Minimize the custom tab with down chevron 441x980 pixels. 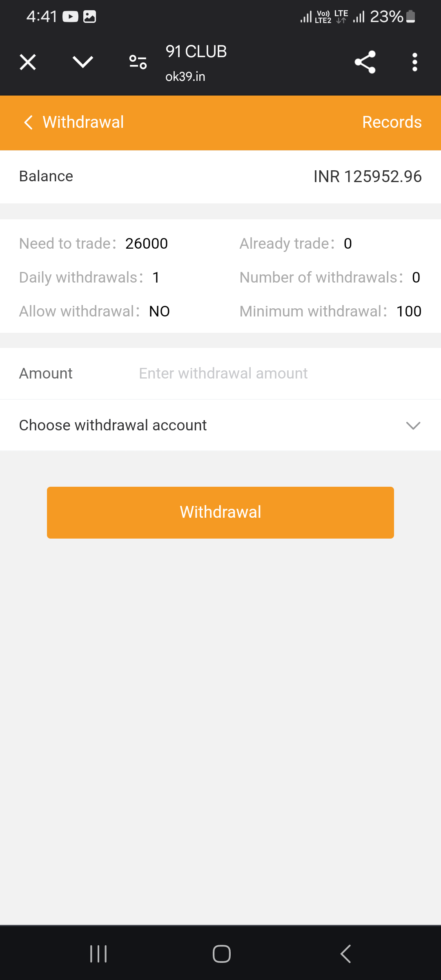[x=83, y=62]
